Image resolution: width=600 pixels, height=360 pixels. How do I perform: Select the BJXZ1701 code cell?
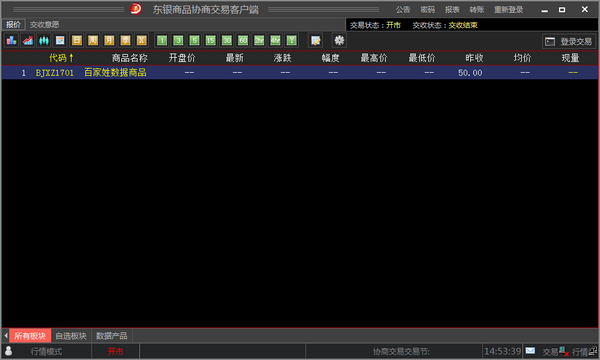55,73
